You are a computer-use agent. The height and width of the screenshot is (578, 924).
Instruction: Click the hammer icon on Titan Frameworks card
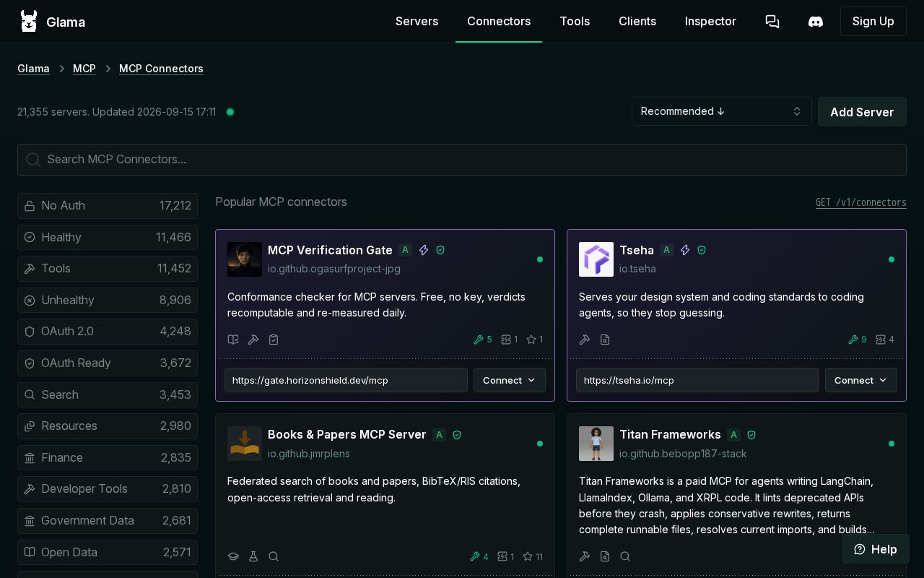click(x=585, y=556)
